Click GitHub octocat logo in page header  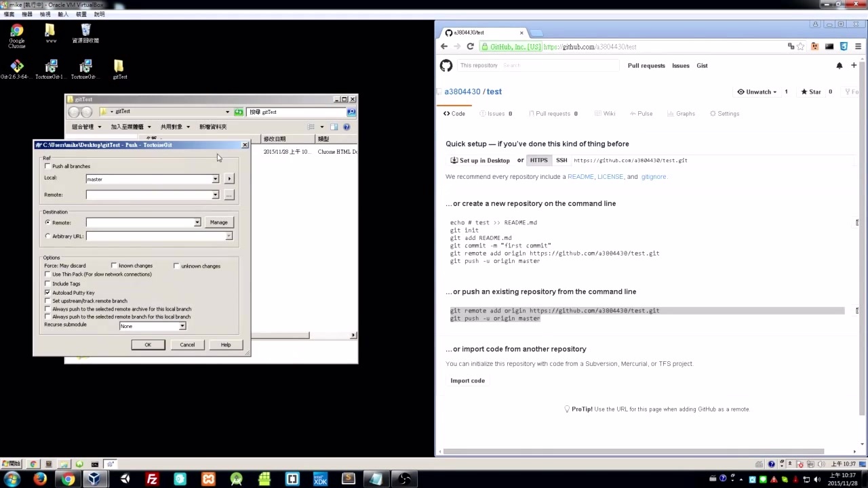tap(446, 66)
